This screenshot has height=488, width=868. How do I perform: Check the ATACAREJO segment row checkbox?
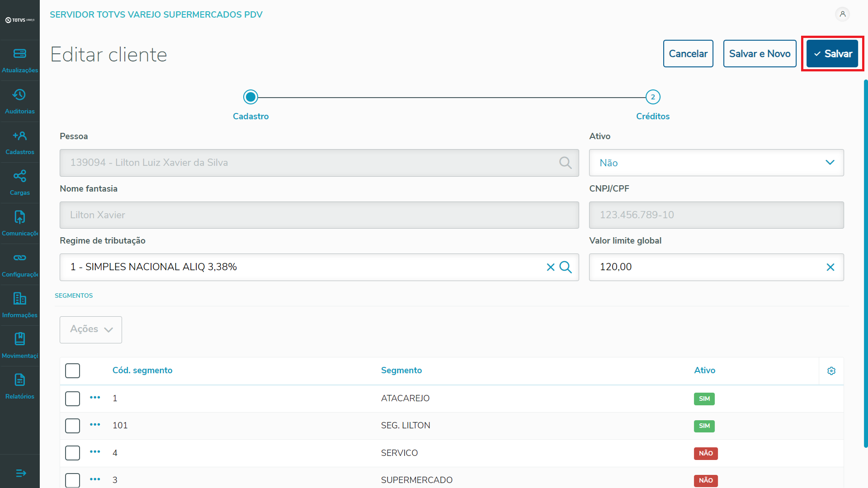[x=72, y=399]
